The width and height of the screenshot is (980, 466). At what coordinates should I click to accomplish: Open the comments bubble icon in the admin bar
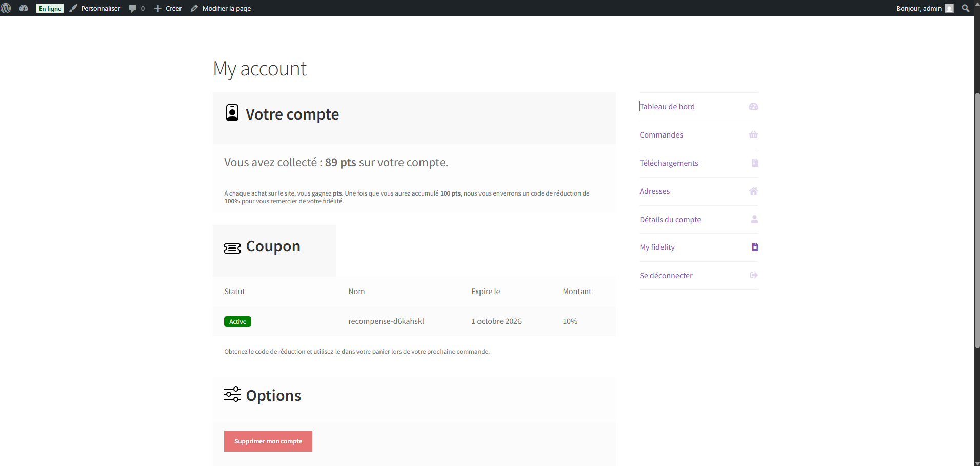click(133, 8)
